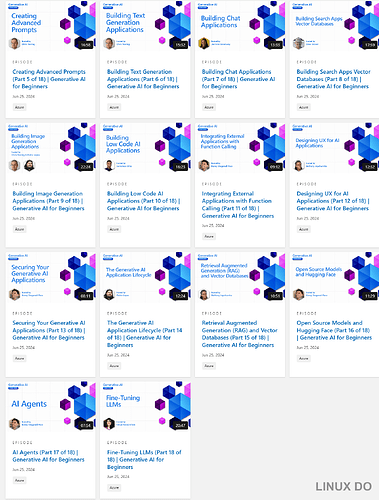
Task: Open the Retrieval Augmented Generation (RAG) thumbnail
Action: [240, 277]
